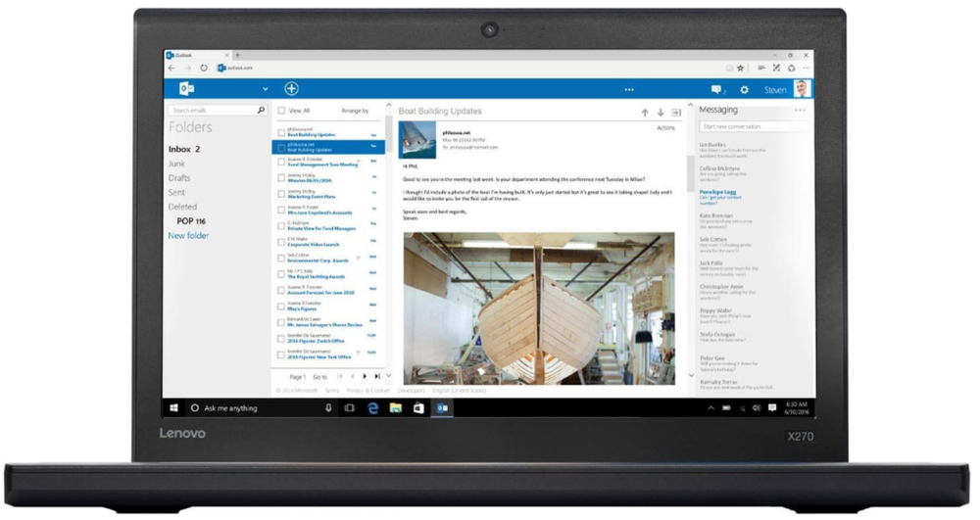Open the dropdown chevron beside the Outlook logo
The width and height of the screenshot is (980, 520).
pos(265,89)
